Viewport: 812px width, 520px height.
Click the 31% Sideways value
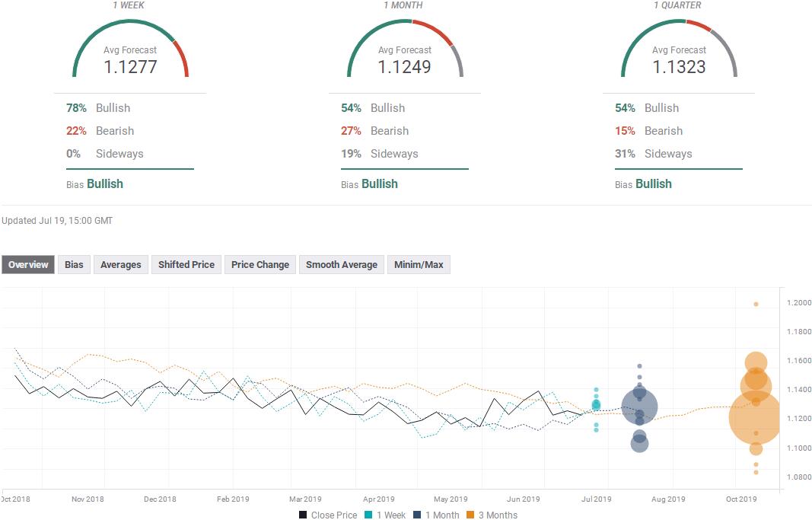[x=625, y=153]
